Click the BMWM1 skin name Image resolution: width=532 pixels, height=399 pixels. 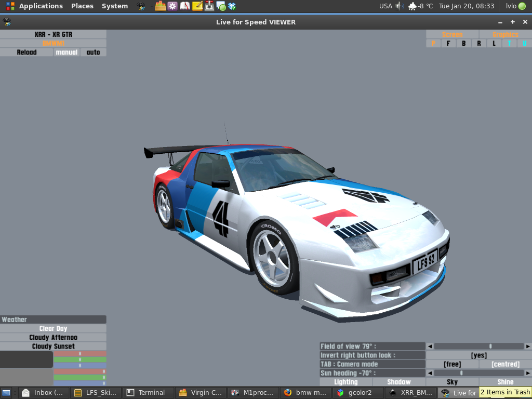click(54, 44)
